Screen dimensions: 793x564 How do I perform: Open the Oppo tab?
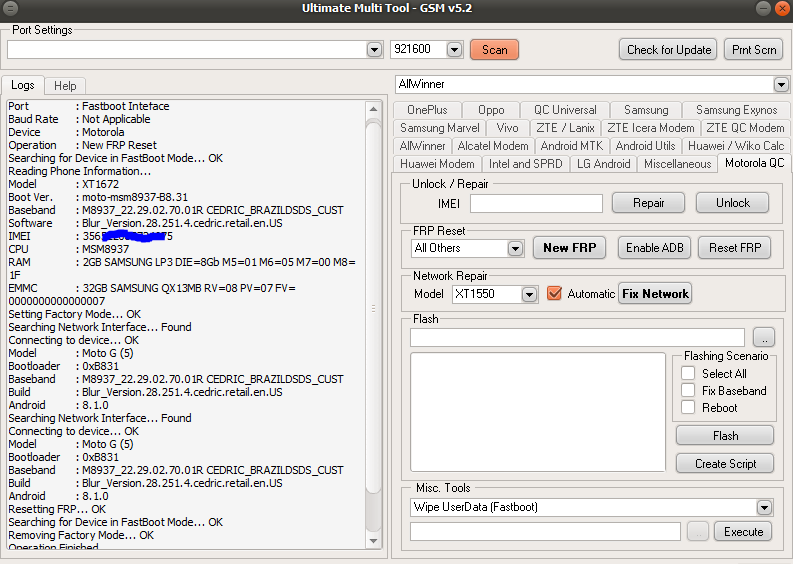pyautogui.click(x=491, y=110)
